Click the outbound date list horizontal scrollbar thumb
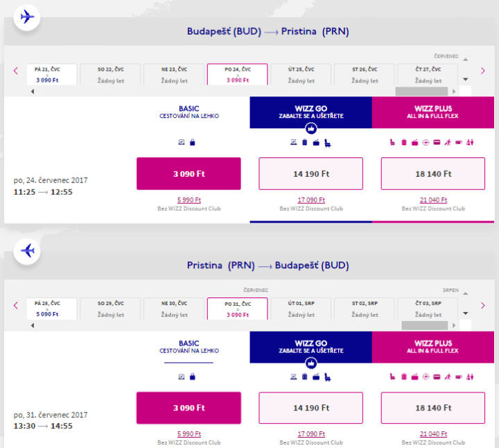The width and height of the screenshot is (499, 448). point(421,91)
